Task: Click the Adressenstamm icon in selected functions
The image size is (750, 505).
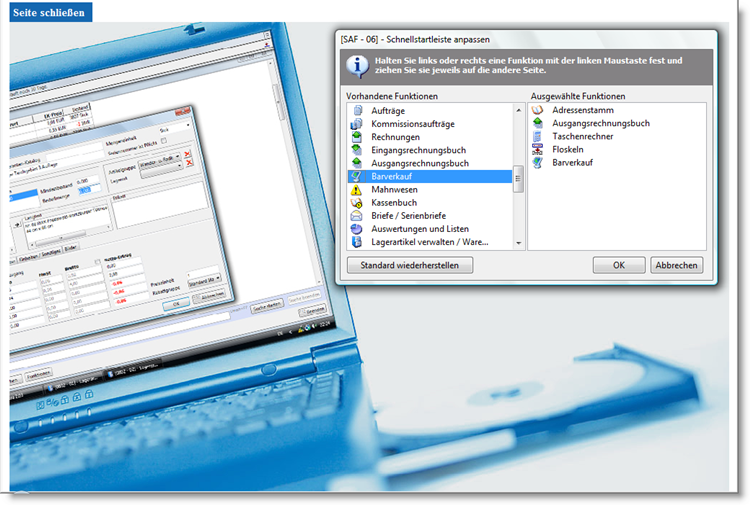Action: click(x=538, y=110)
